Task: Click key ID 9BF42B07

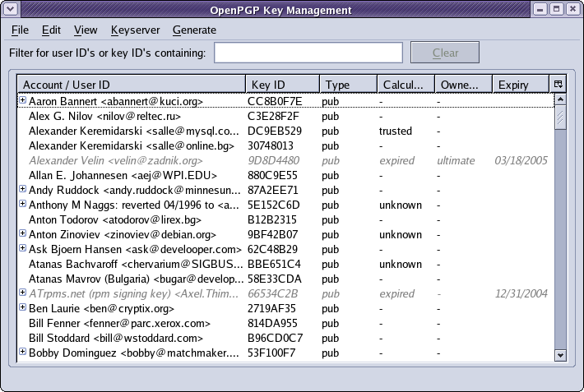Action: 272,234
